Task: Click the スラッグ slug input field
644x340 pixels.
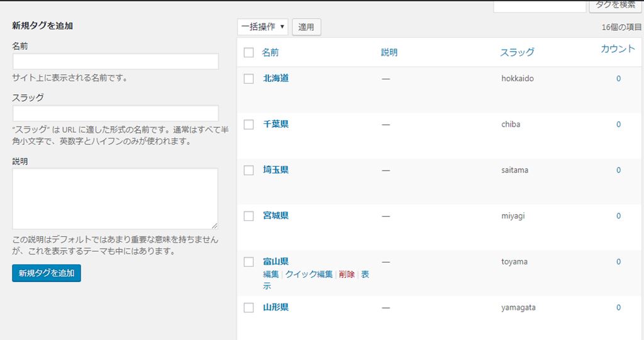Action: tap(115, 113)
